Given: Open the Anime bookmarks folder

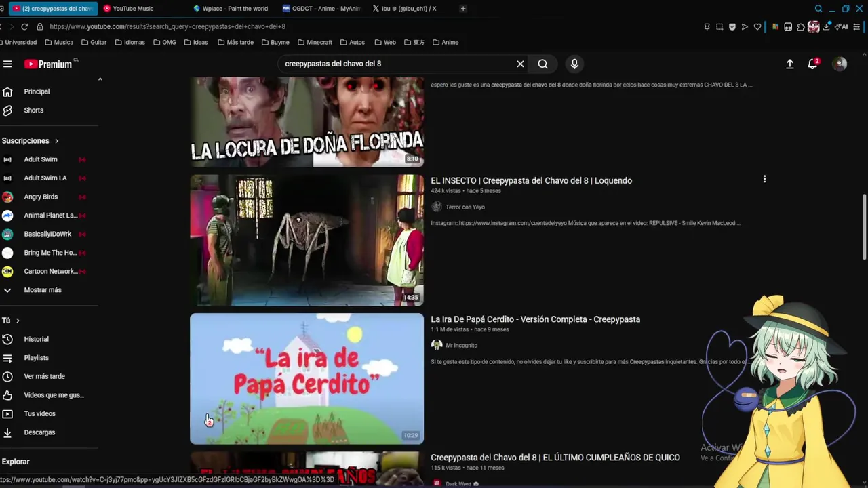Looking at the screenshot, I should pos(446,42).
